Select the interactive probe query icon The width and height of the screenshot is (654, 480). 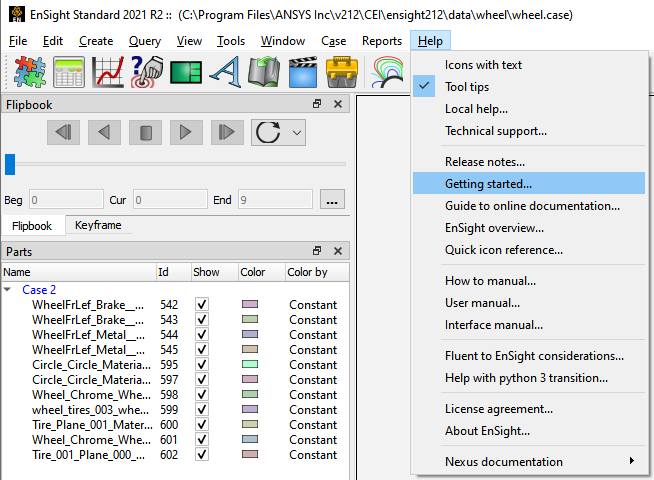(x=147, y=72)
